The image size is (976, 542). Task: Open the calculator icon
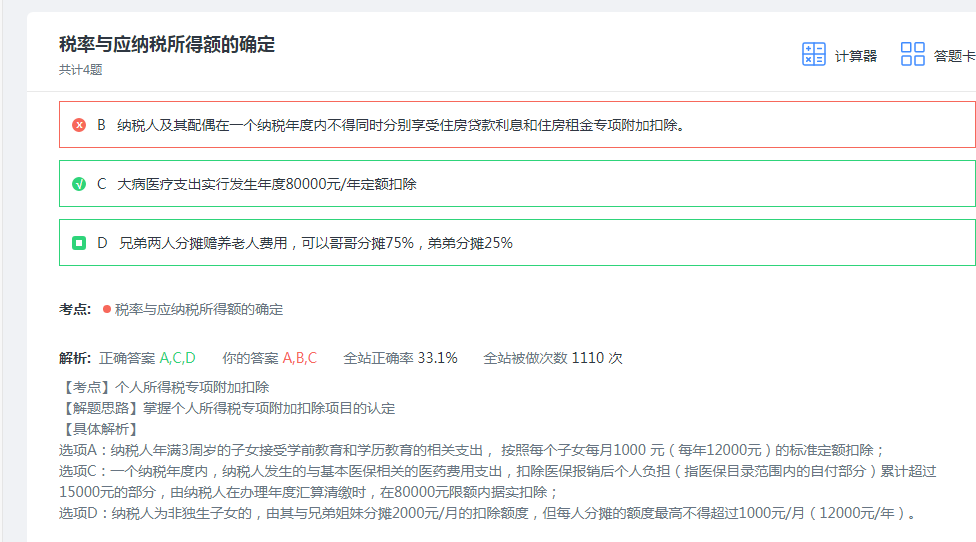[814, 55]
